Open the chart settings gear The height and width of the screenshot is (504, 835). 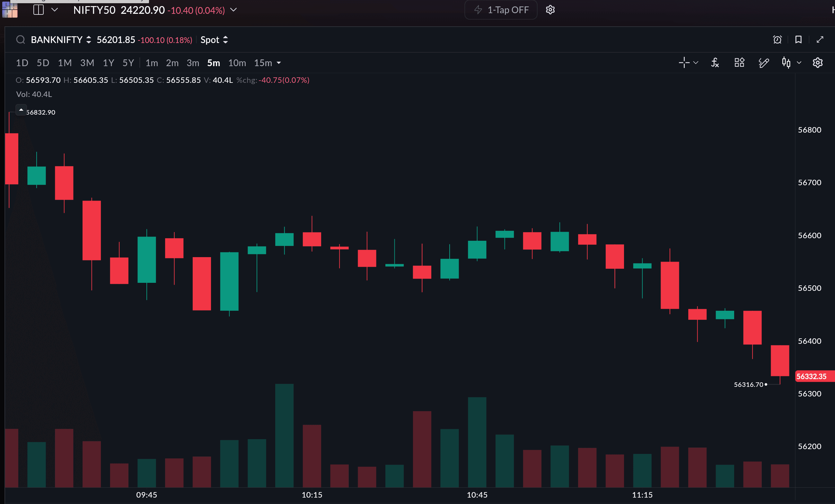click(x=817, y=63)
